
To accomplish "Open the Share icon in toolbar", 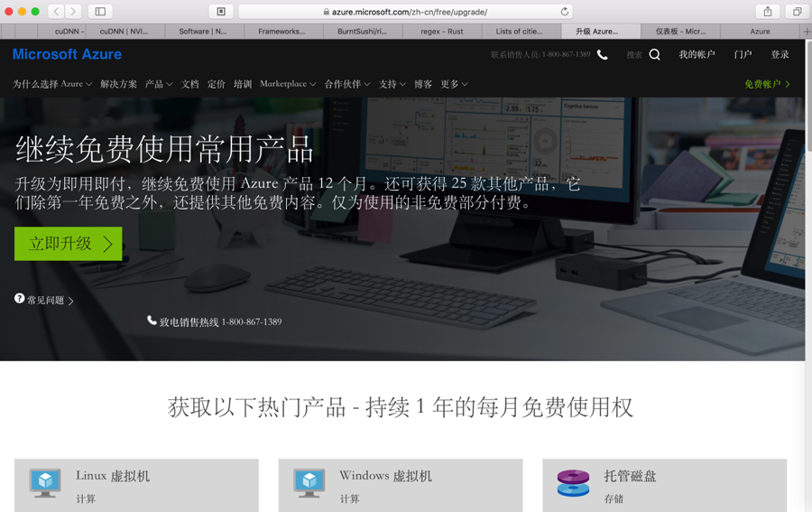I will pos(768,12).
